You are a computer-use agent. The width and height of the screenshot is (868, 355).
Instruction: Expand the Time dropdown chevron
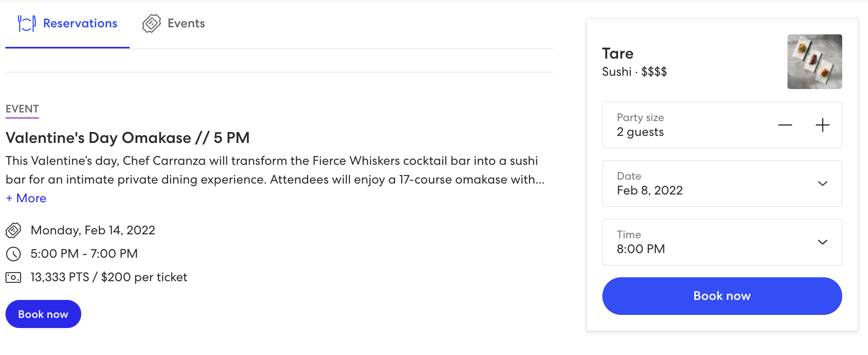click(x=822, y=242)
